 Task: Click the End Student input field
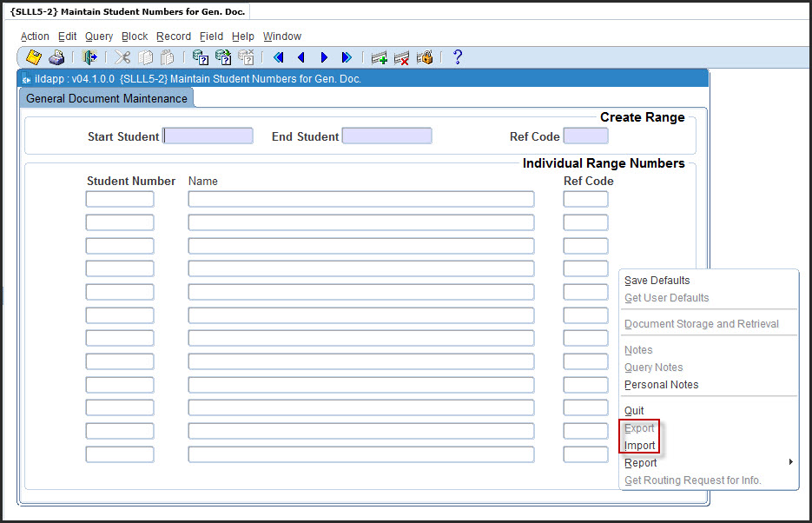[386, 136]
